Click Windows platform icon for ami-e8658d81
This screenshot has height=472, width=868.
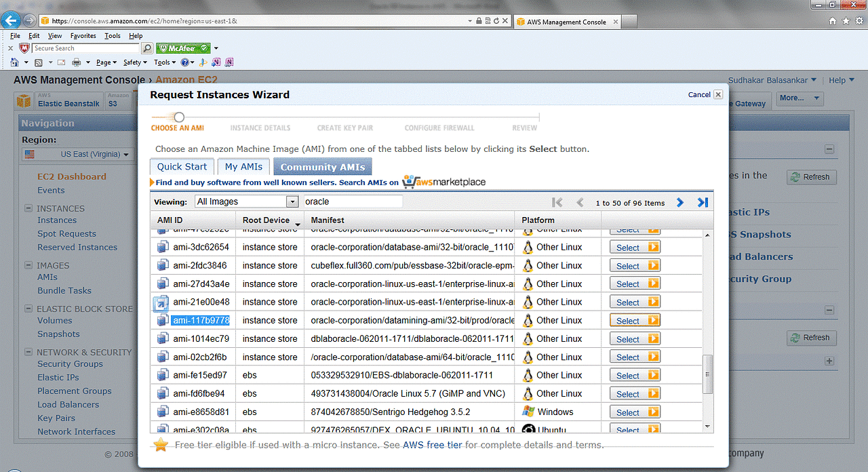tap(528, 412)
